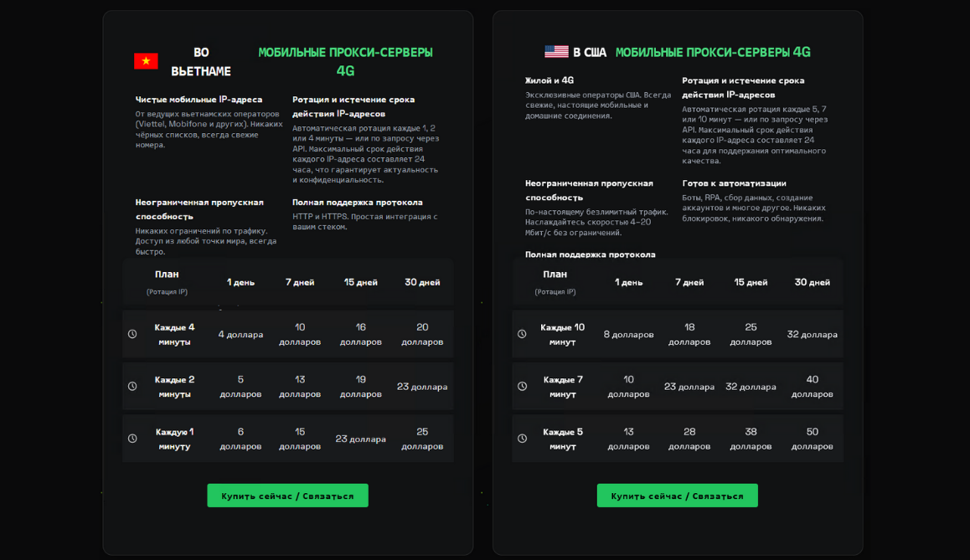This screenshot has width=970, height=560.
Task: Click clock icon beside Каждые 10 минут
Action: pos(522,334)
